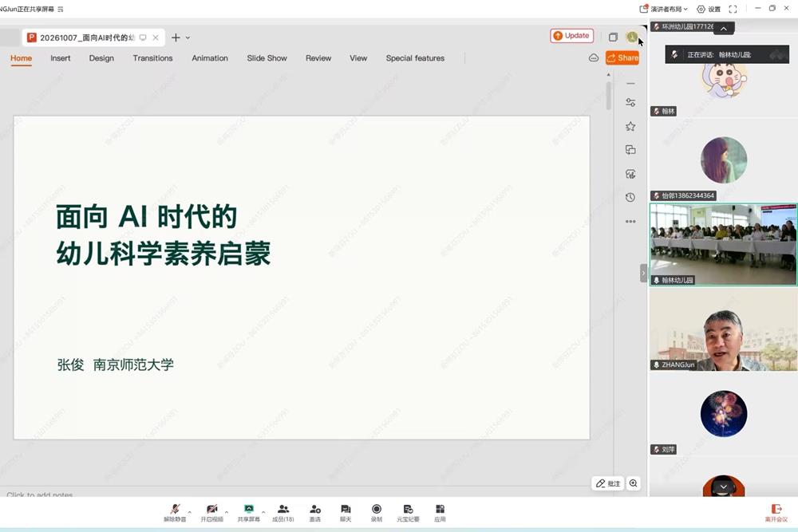Add a new document tab with plus
Image resolution: width=798 pixels, height=532 pixels.
[176, 37]
